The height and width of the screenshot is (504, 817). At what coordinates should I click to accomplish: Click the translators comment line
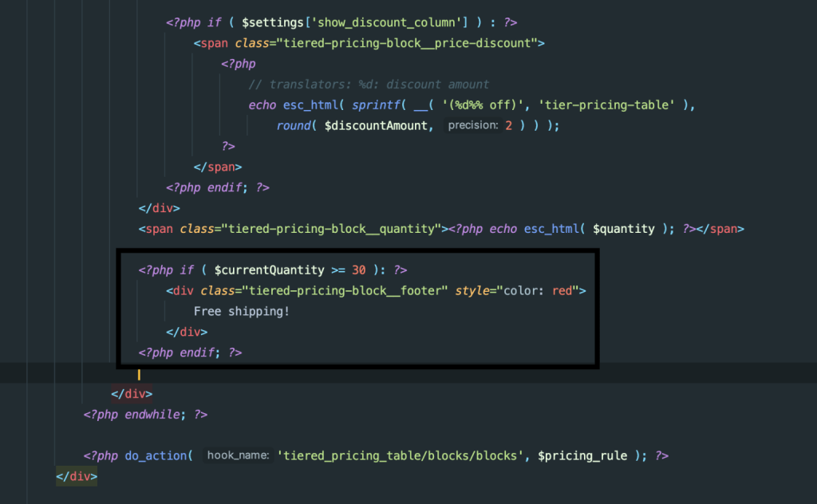coord(369,85)
